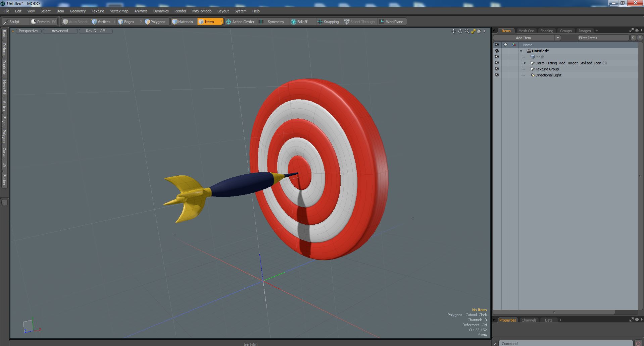Viewport: 644px width, 346px height.
Task: Click the Items list horizontal scrollbar
Action: tap(554, 312)
